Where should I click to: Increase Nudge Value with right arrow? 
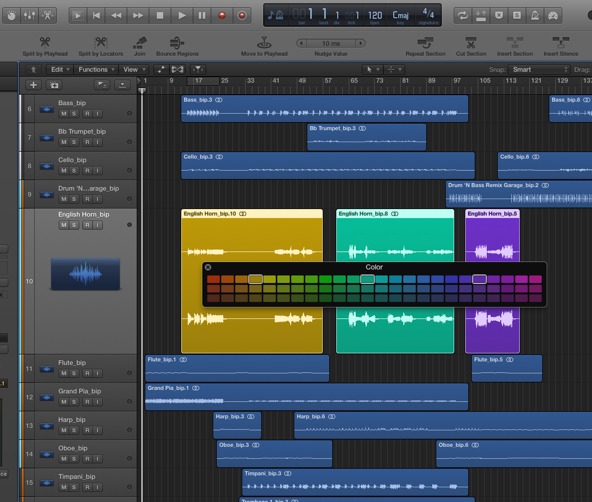click(361, 43)
